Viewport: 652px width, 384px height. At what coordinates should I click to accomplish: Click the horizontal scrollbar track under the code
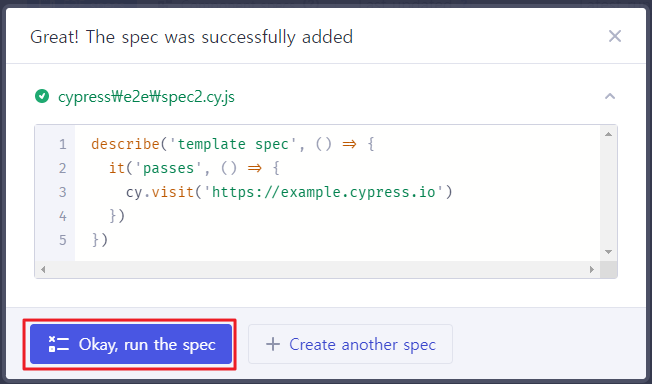point(317,270)
